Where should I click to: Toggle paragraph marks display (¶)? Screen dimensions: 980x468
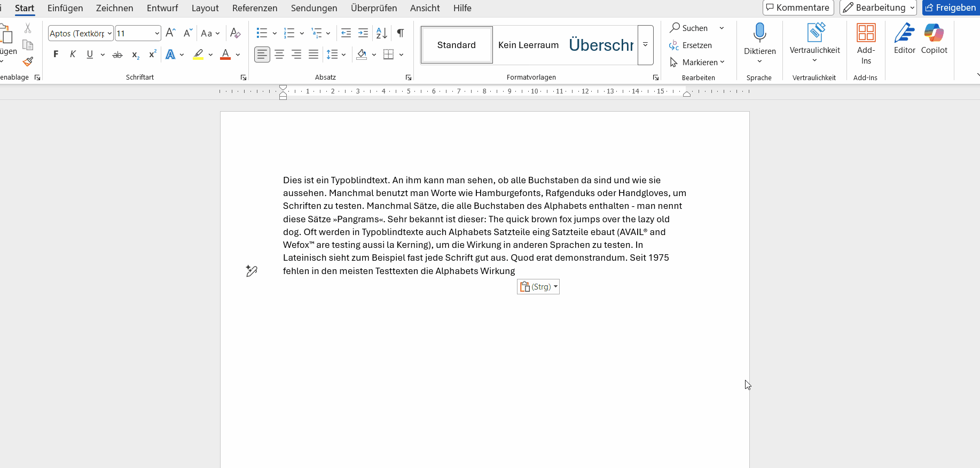pos(401,33)
